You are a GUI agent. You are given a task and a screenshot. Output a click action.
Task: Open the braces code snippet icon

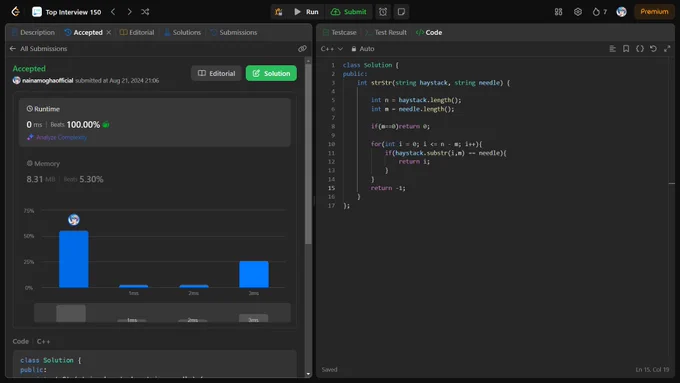[640, 49]
